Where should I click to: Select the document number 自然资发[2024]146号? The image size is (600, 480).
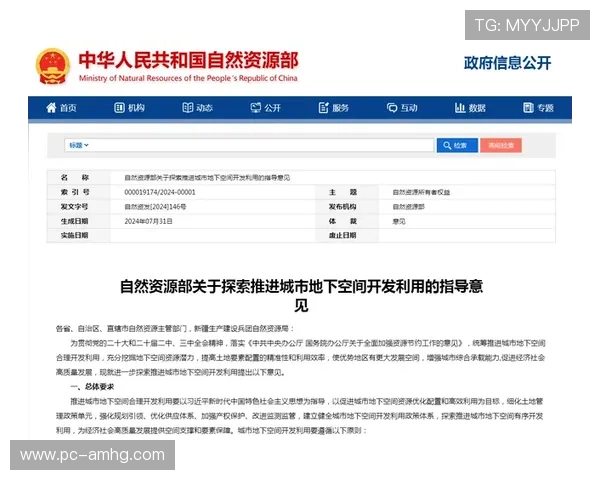(x=155, y=207)
